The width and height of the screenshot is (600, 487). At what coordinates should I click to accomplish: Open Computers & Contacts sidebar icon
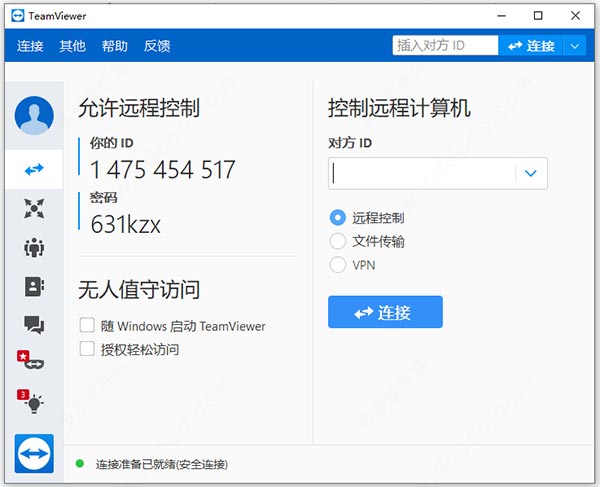(x=34, y=286)
